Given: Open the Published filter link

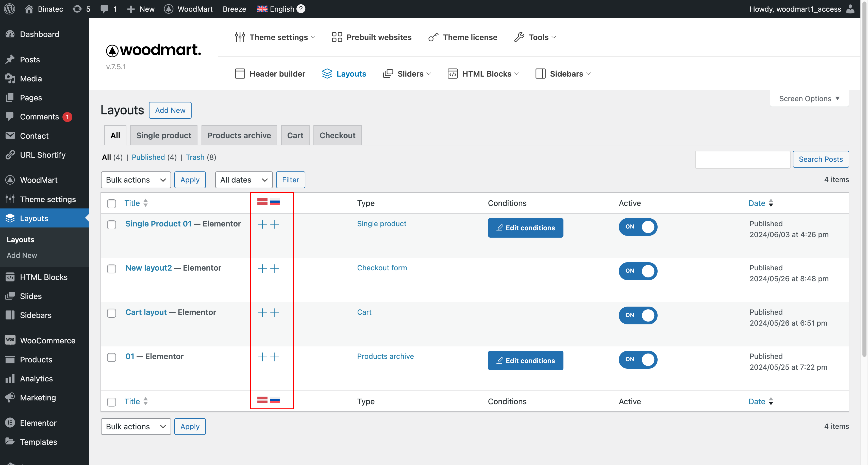Looking at the screenshot, I should click(x=148, y=157).
